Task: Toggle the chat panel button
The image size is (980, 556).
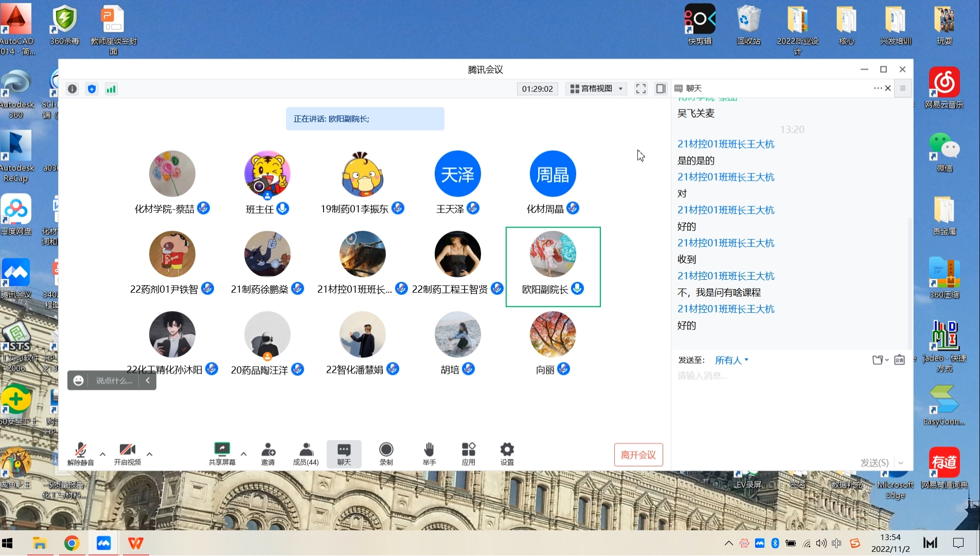Action: 344,454
